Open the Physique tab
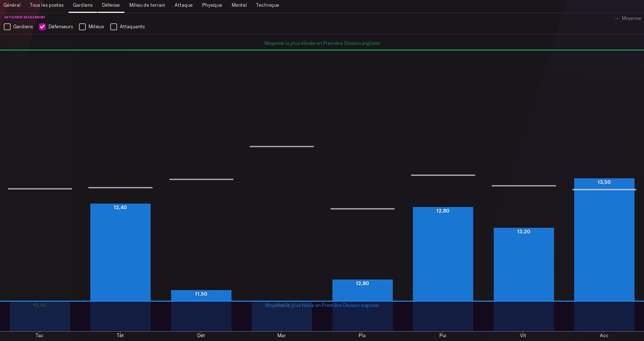This screenshot has width=644, height=341. click(212, 5)
